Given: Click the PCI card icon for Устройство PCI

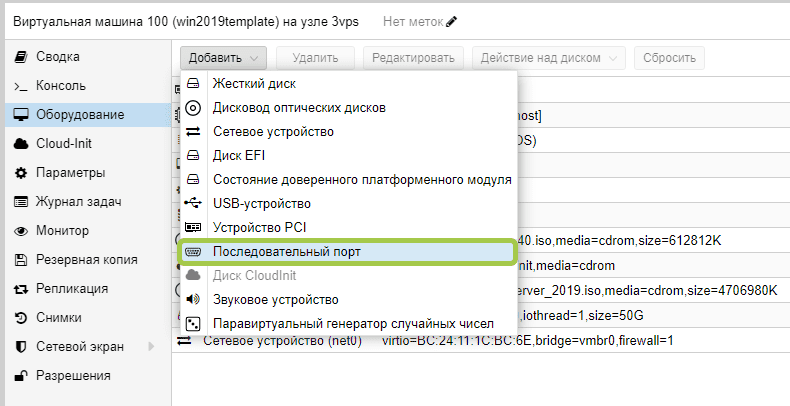Looking at the screenshot, I should 193,227.
